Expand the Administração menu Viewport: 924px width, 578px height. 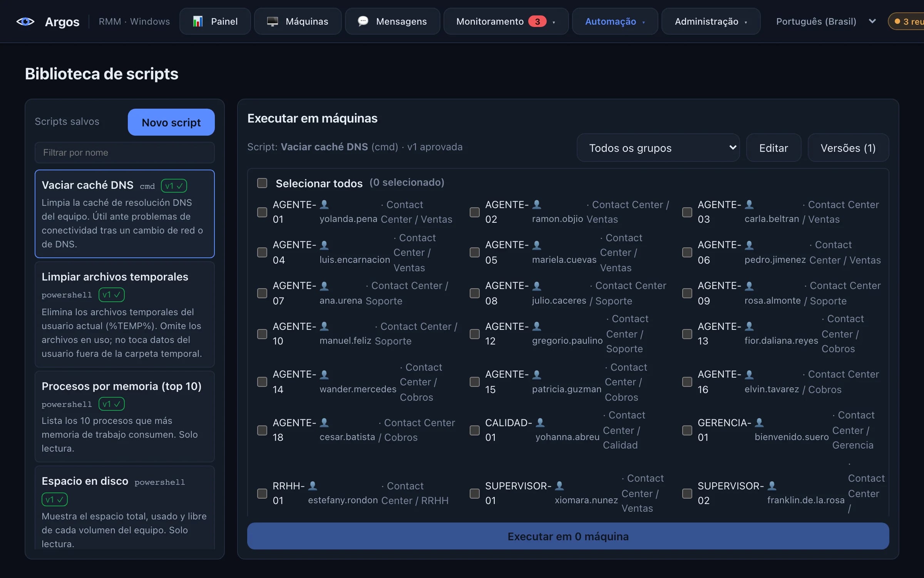[711, 22]
